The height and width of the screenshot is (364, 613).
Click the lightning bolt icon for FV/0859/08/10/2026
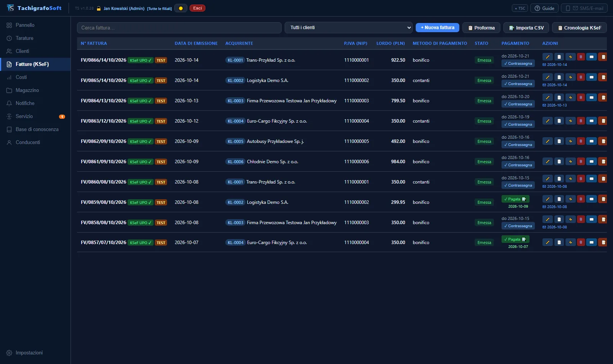[x=570, y=199]
